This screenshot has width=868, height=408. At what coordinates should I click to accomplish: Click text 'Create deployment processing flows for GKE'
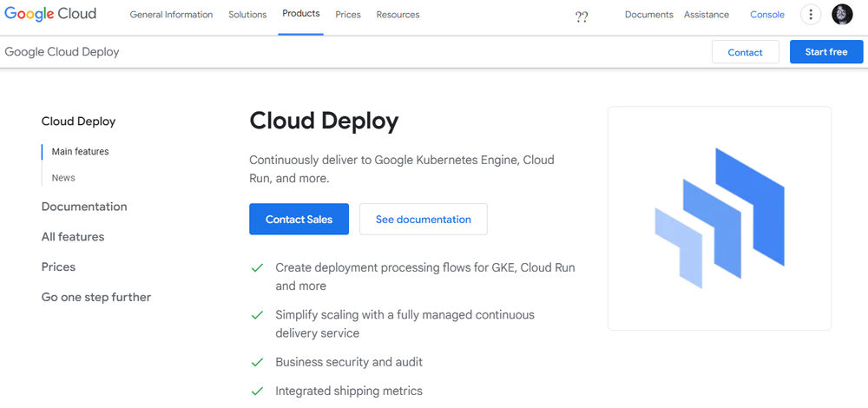coord(395,267)
